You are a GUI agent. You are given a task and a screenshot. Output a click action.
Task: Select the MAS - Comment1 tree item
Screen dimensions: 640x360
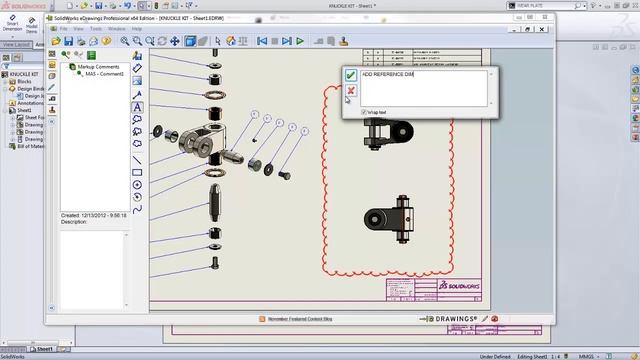click(x=104, y=74)
